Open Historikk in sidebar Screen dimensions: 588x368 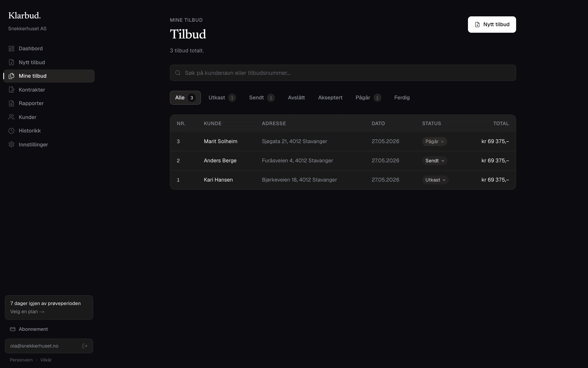coord(49,131)
